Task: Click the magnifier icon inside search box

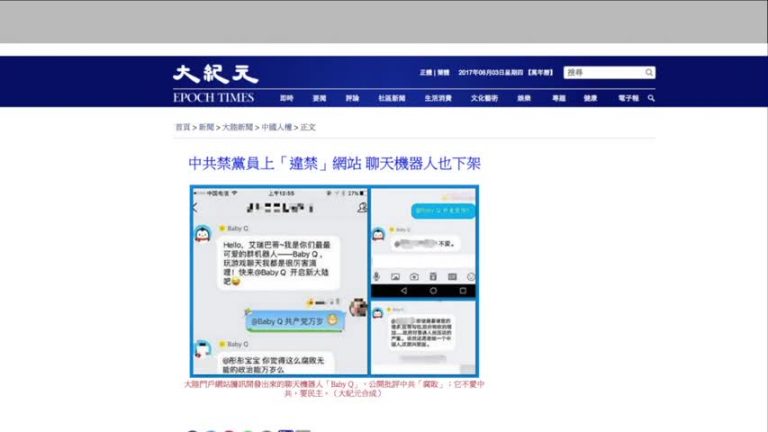Action: [649, 72]
